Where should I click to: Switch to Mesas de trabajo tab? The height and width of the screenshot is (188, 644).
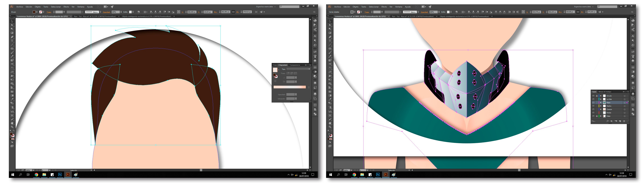click(x=605, y=92)
